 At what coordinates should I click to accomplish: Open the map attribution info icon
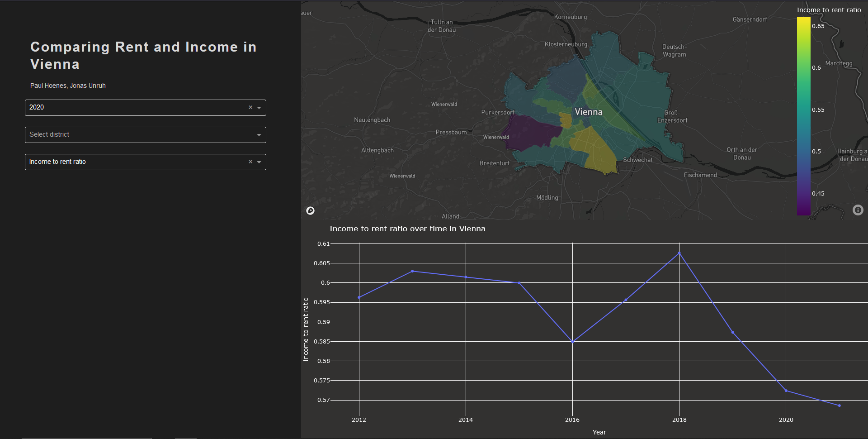coord(858,210)
